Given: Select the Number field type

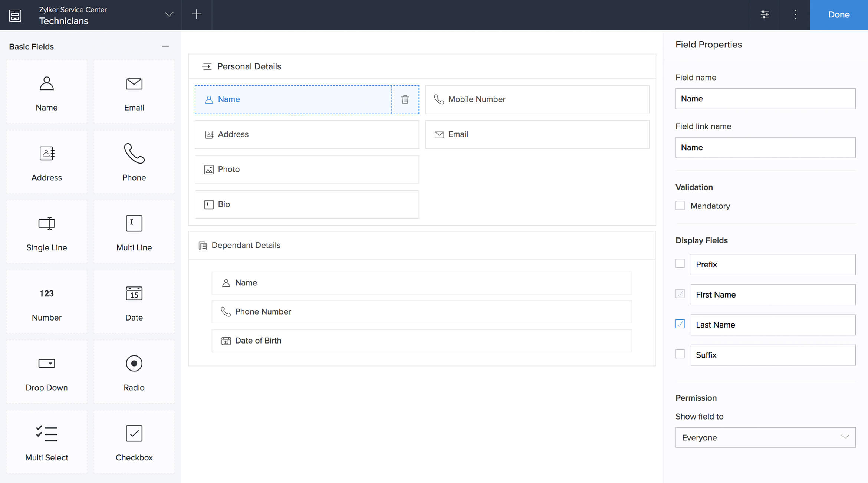Looking at the screenshot, I should (x=46, y=301).
